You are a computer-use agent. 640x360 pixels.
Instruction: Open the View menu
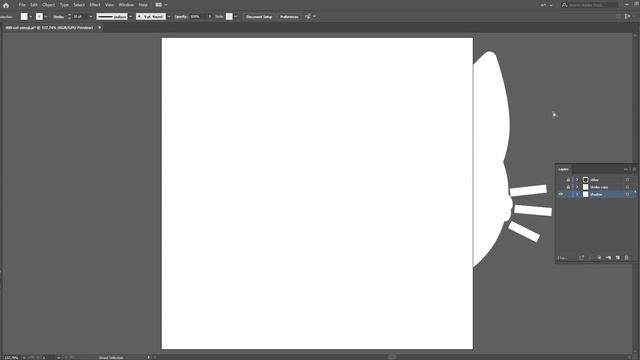pos(109,5)
